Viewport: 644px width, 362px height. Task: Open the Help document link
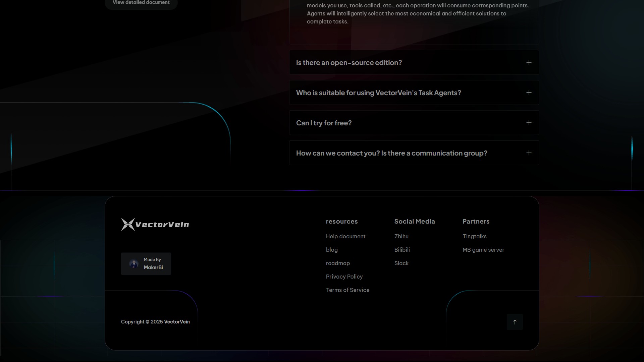click(345, 236)
